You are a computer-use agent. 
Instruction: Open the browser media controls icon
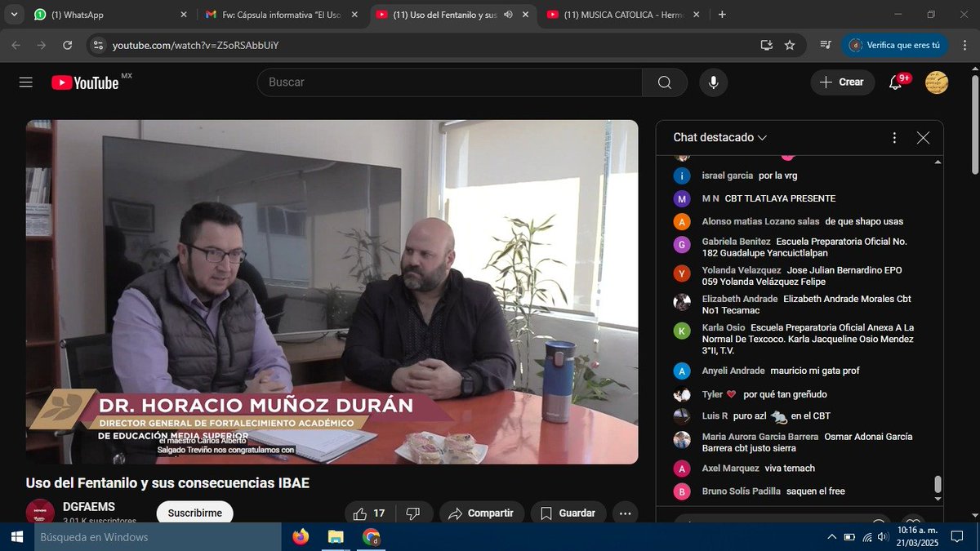[x=826, y=46]
